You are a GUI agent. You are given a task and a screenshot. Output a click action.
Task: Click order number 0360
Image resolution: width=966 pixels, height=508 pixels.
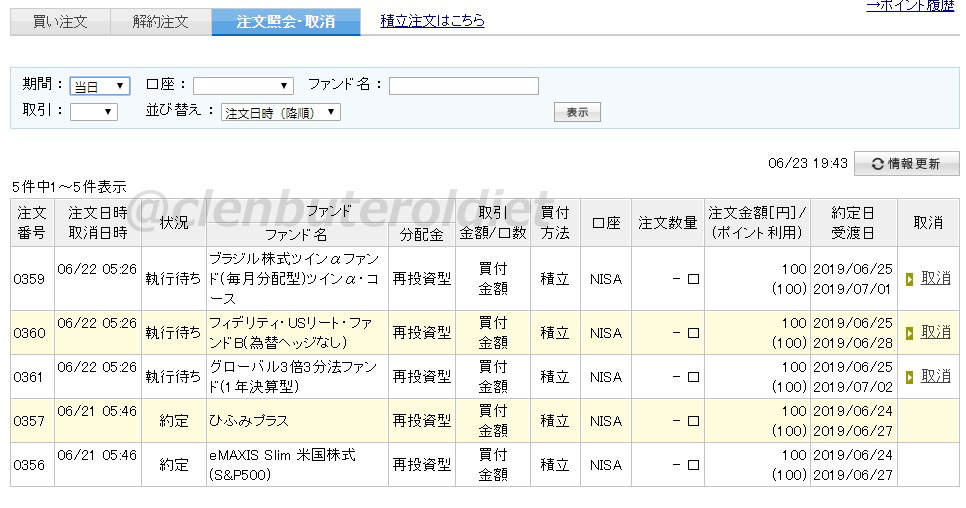(29, 333)
